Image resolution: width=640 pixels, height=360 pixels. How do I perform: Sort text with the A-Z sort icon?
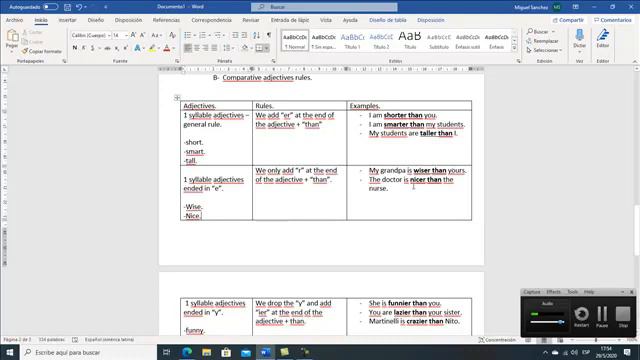(256, 36)
